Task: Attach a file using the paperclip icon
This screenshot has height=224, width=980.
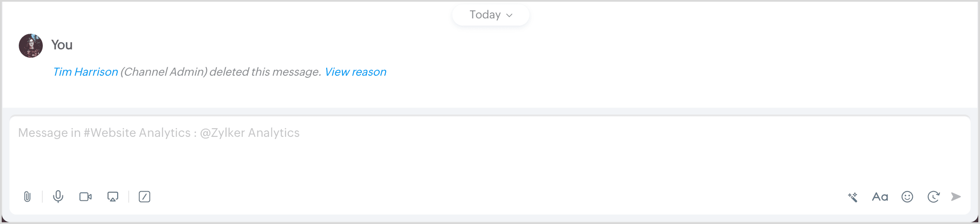Action: pos(27,197)
